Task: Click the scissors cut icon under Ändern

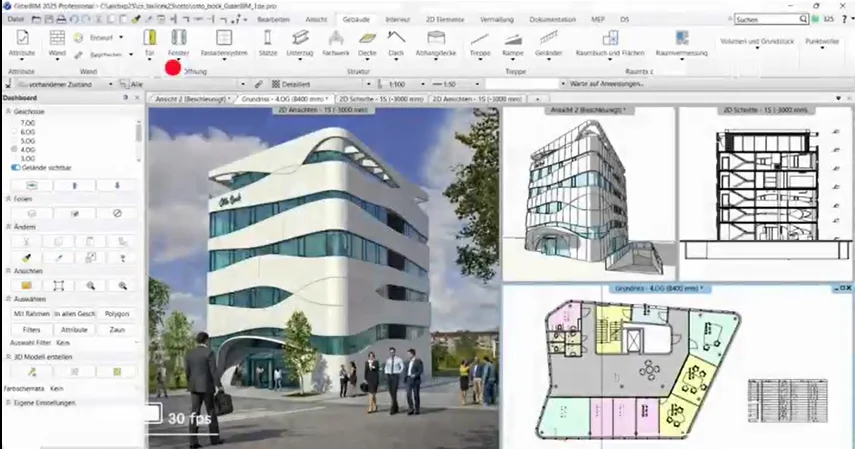Action: pos(26,242)
